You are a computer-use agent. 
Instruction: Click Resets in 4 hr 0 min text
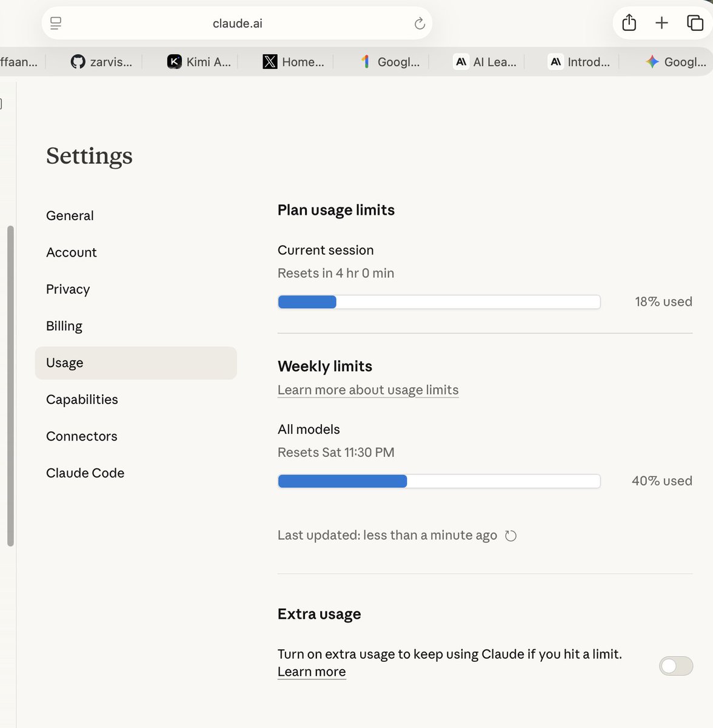pyautogui.click(x=336, y=274)
